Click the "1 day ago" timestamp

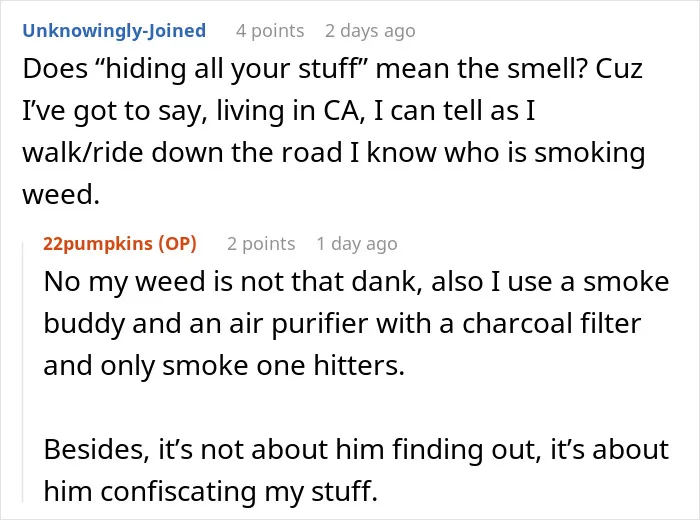pyautogui.click(x=357, y=244)
